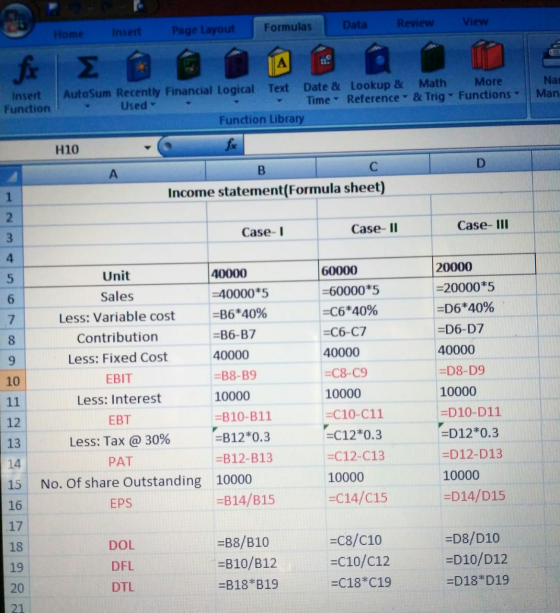Select column A header

(x=113, y=174)
